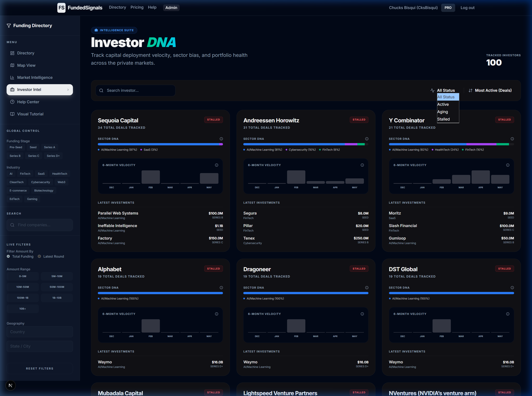Select the Latest Round radio option
This screenshot has width=532, height=396.
tap(39, 256)
